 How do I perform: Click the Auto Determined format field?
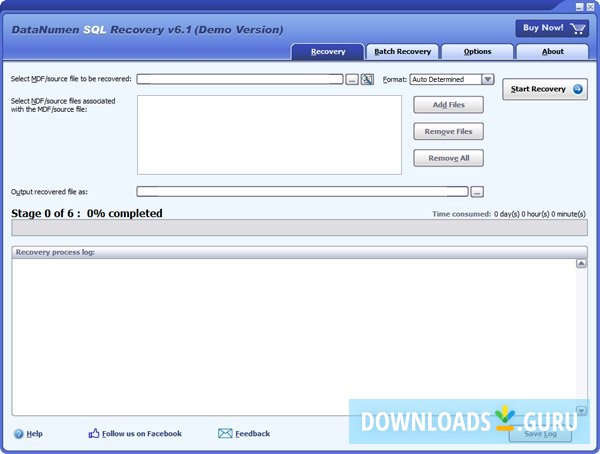(446, 79)
